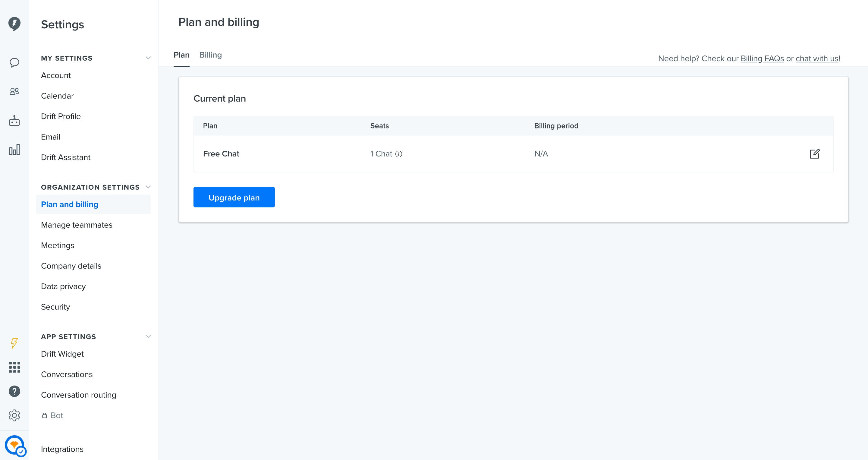Screen dimensions: 868x460
Task: Click the Plan column header
Action: pos(210,126)
